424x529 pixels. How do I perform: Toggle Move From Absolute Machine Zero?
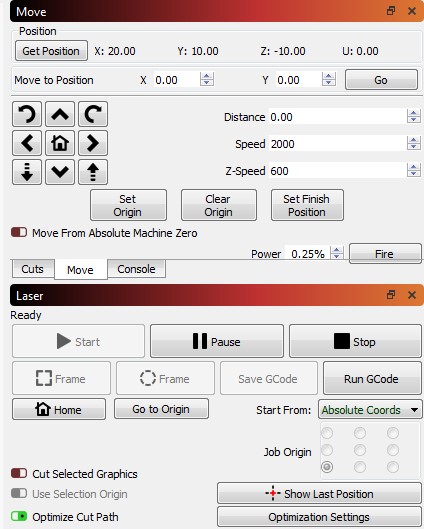[x=19, y=232]
